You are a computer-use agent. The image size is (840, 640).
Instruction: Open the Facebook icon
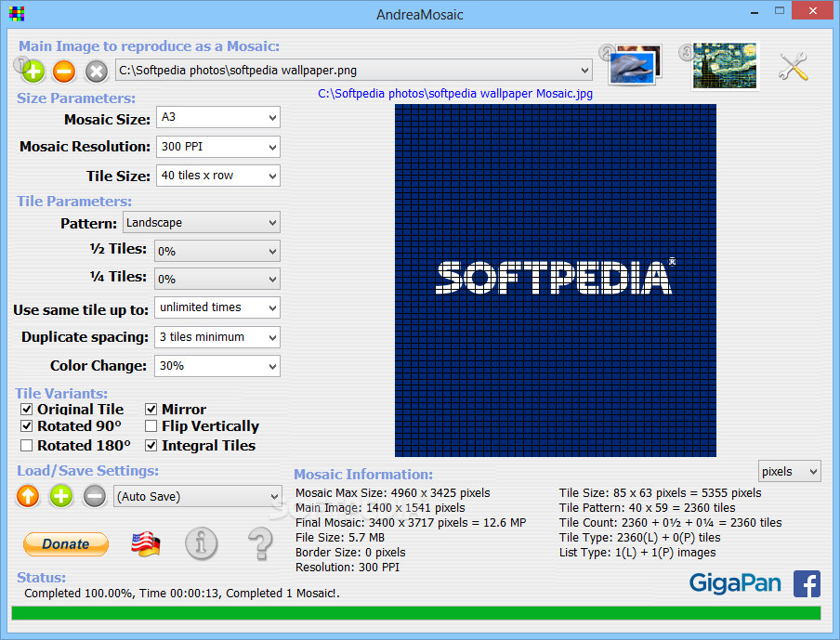[807, 583]
